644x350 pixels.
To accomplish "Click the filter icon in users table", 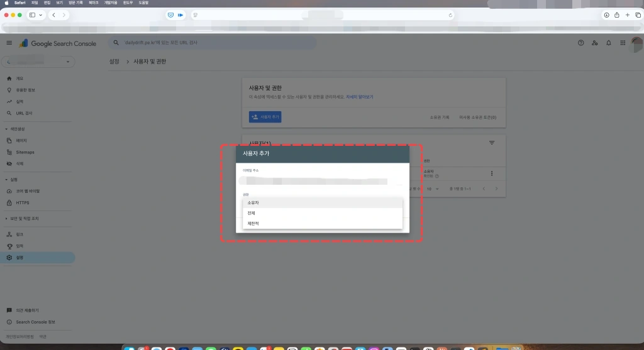I will point(492,143).
